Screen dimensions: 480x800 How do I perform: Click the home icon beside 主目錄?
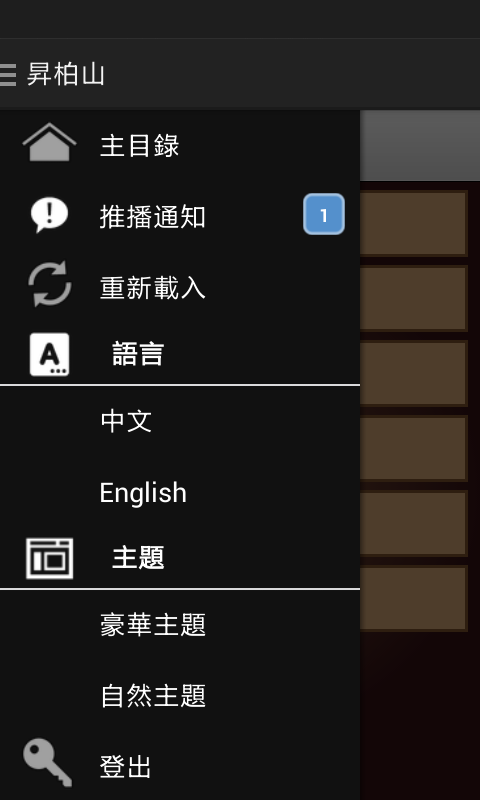pyautogui.click(x=49, y=142)
